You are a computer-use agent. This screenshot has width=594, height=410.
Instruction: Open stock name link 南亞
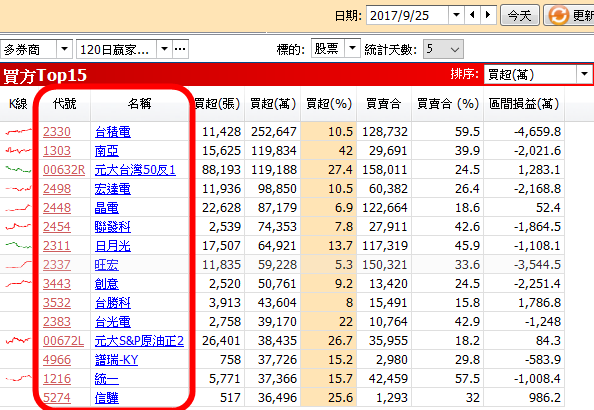[x=106, y=151]
